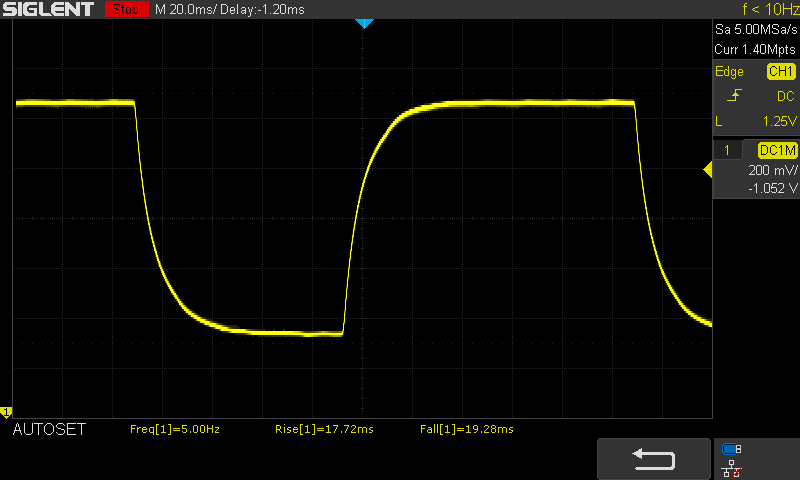
Task: Click the -1.052 V offset value
Action: 772,188
